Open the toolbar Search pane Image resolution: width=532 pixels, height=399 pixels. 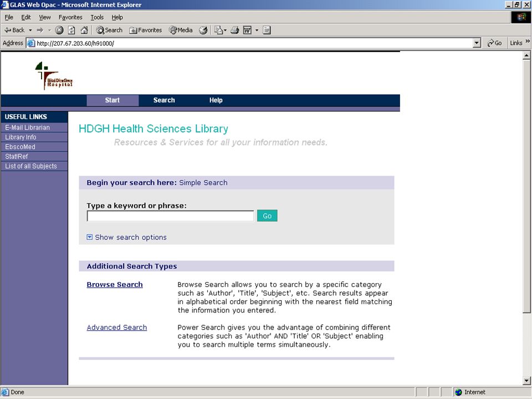[109, 30]
